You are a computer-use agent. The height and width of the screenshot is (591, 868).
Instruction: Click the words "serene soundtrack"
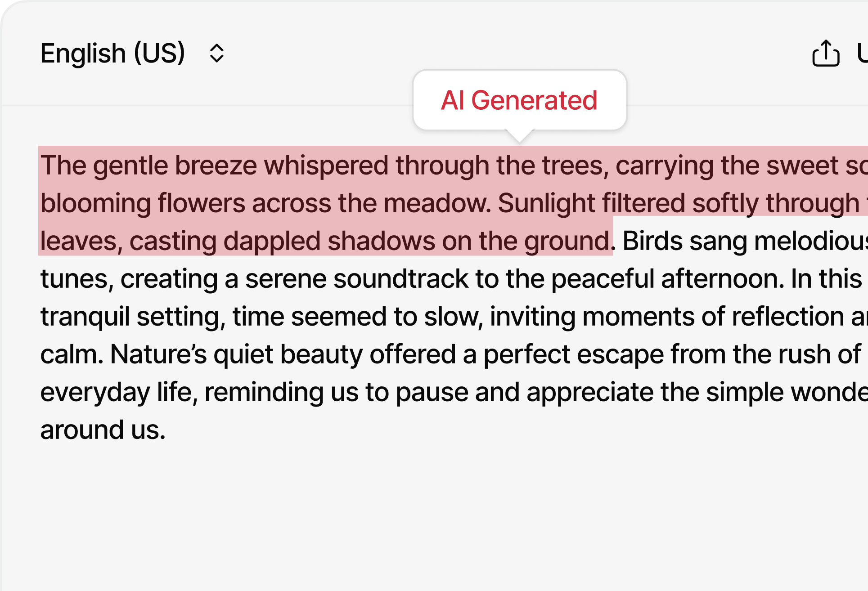(357, 279)
